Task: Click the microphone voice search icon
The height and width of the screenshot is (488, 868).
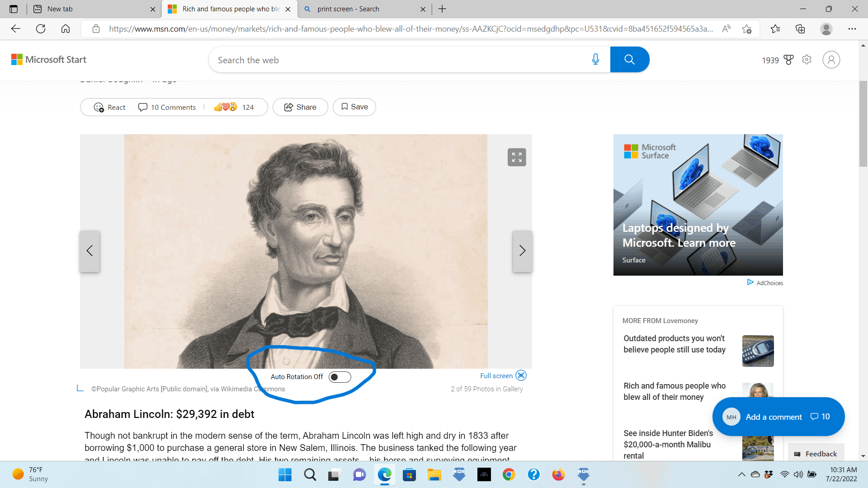Action: [x=595, y=60]
